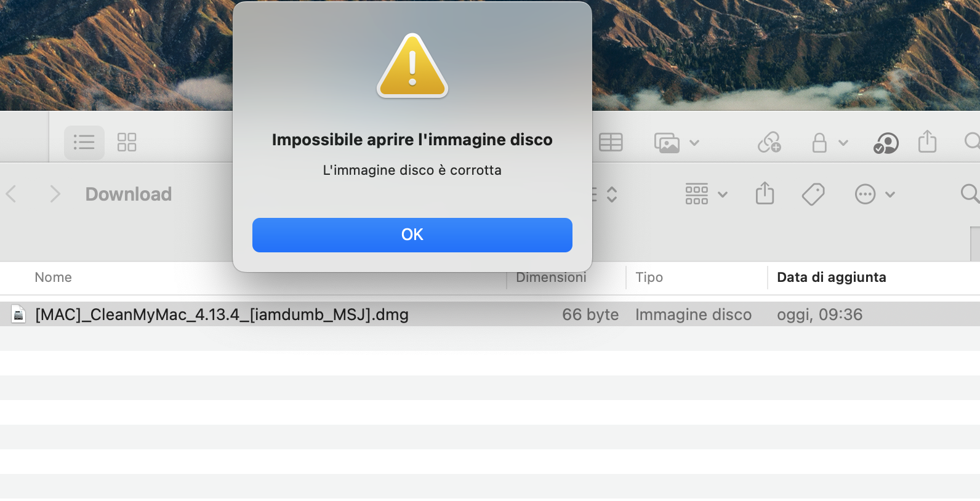This screenshot has width=980, height=501.
Task: Select the table layout icon beside the alert
Action: pyautogui.click(x=611, y=142)
